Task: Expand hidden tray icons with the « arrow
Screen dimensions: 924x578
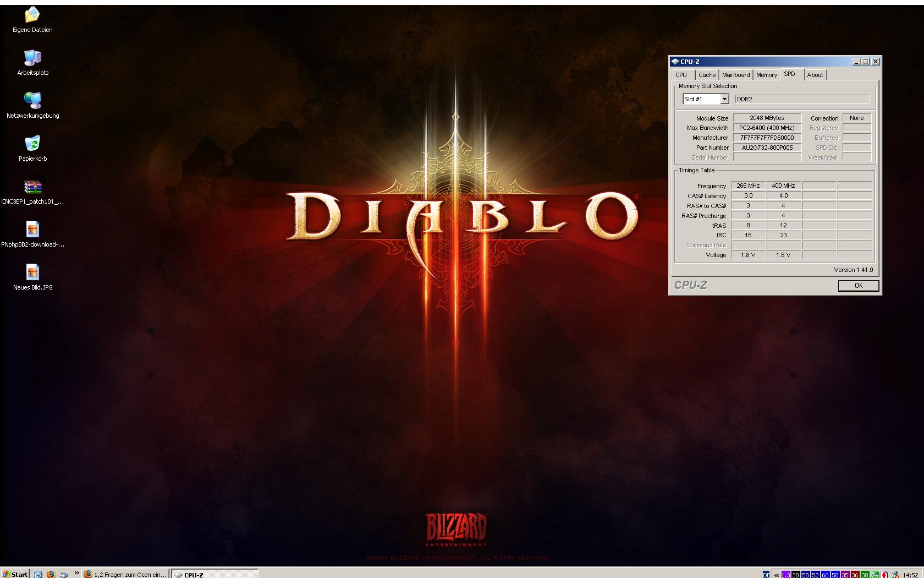Action: [777, 574]
